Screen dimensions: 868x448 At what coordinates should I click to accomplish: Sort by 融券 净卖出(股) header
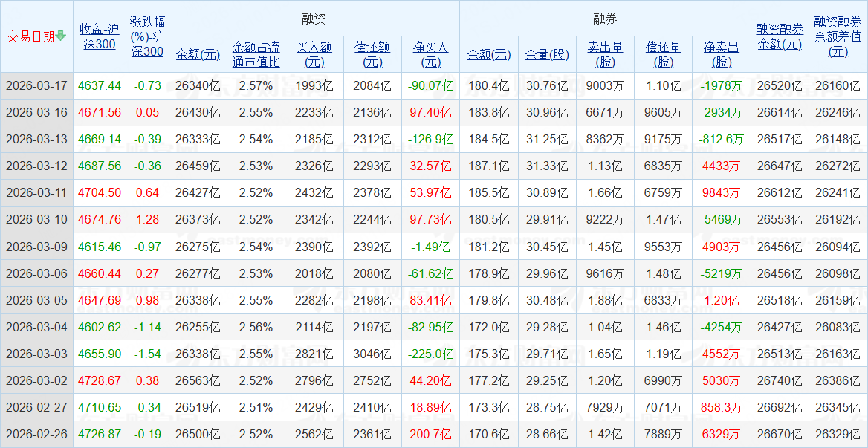[x=722, y=55]
